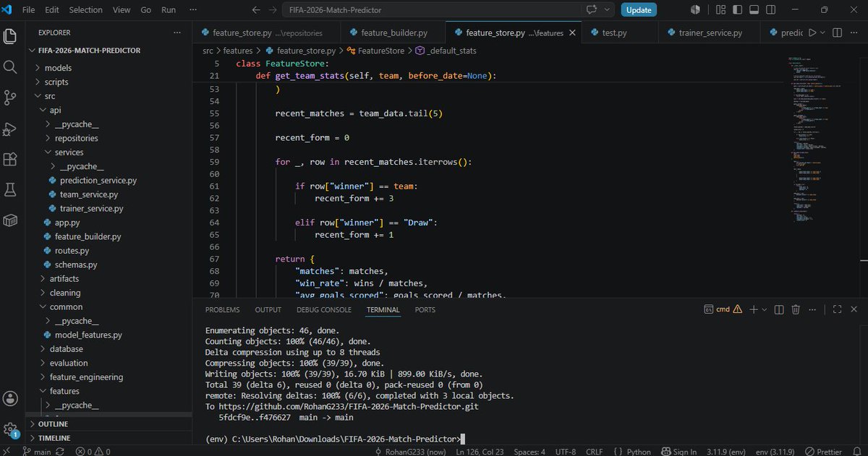
Task: Run the Python file with play icon
Action: pyautogui.click(x=812, y=33)
